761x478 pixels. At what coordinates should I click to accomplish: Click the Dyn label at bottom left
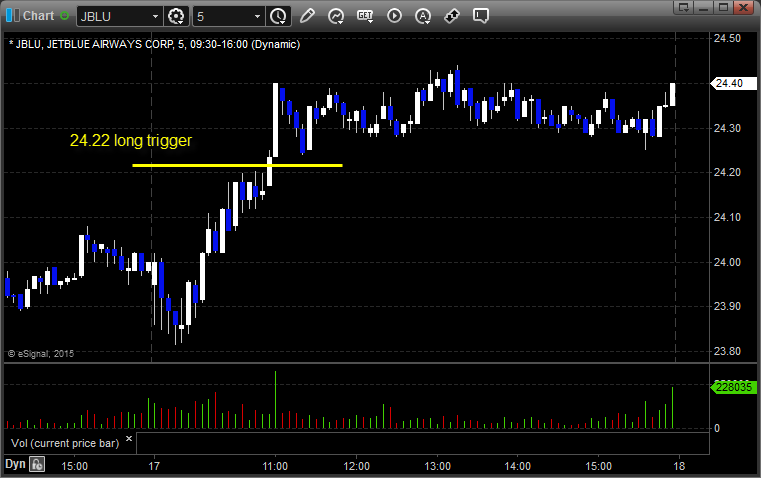[x=15, y=464]
